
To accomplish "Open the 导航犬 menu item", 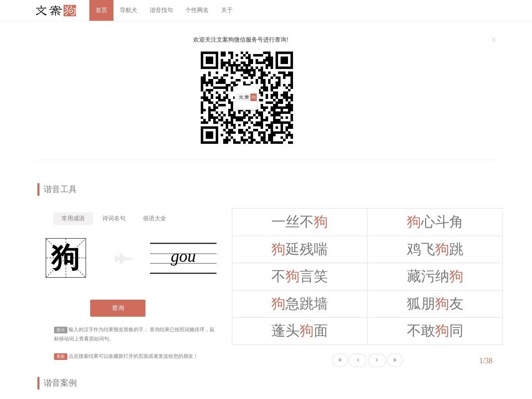I will pyautogui.click(x=128, y=10).
